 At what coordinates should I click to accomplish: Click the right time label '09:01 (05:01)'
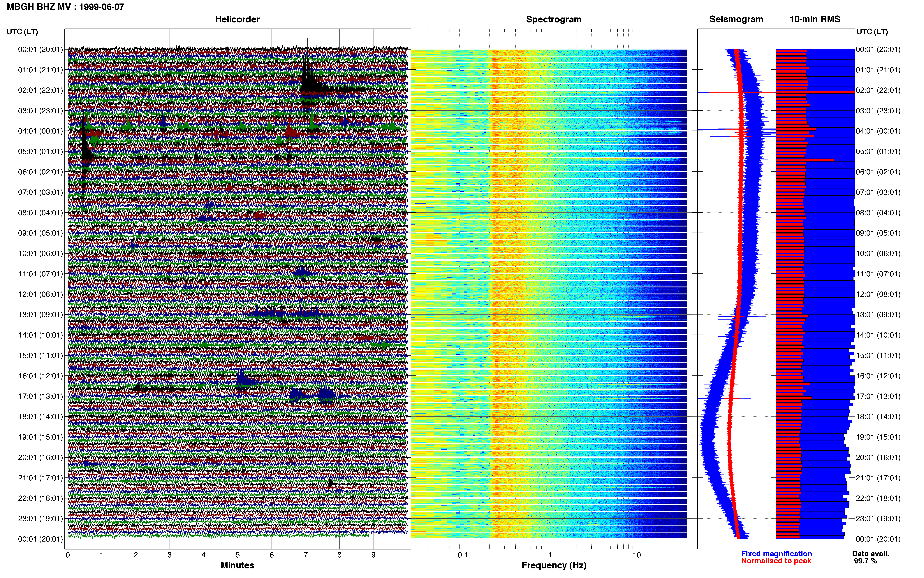(878, 233)
